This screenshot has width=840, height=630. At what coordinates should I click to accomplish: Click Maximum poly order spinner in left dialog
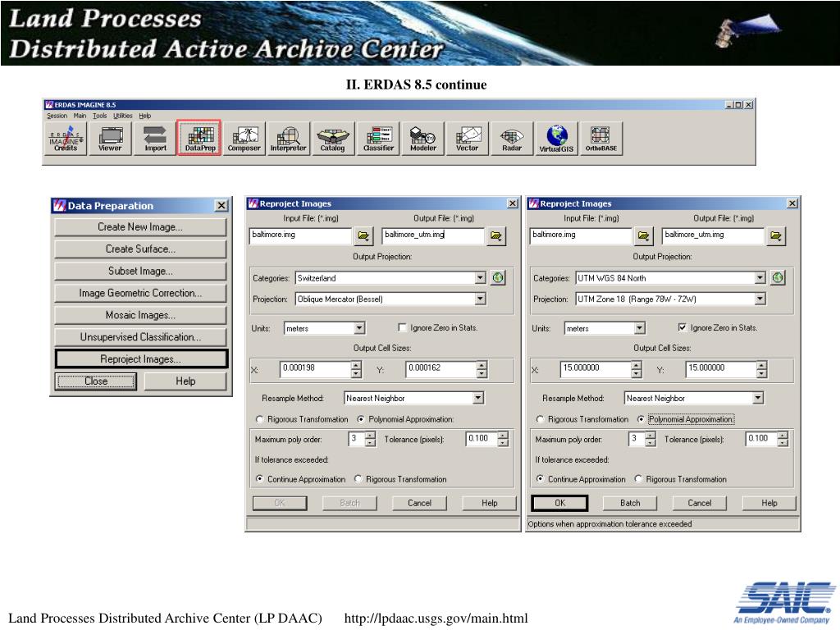point(370,440)
